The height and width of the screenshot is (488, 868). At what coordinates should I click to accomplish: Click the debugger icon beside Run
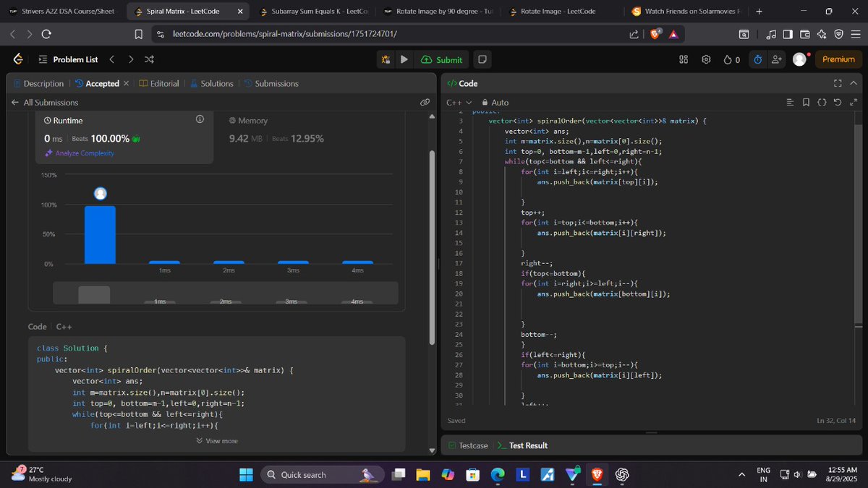(386, 59)
